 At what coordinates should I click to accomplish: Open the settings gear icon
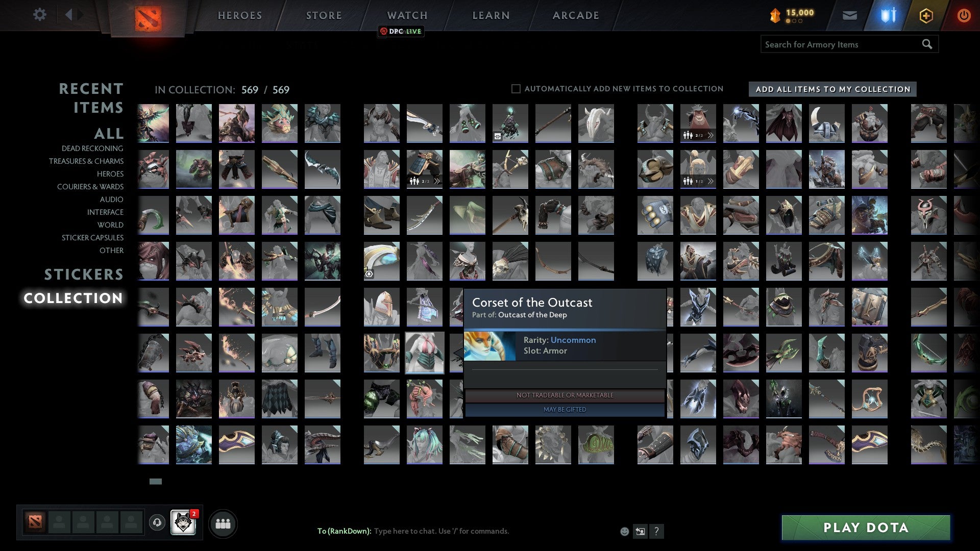pyautogui.click(x=39, y=15)
